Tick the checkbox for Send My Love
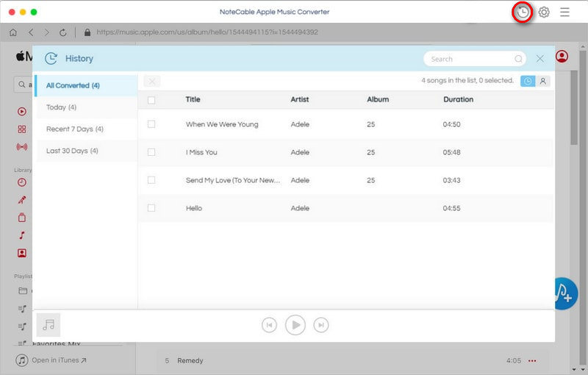 coord(151,180)
